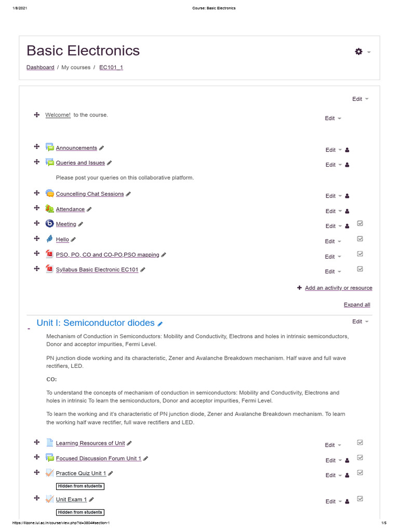Open the Edit dropdown for Welcome label
399x532 pixels.
pyautogui.click(x=333, y=118)
